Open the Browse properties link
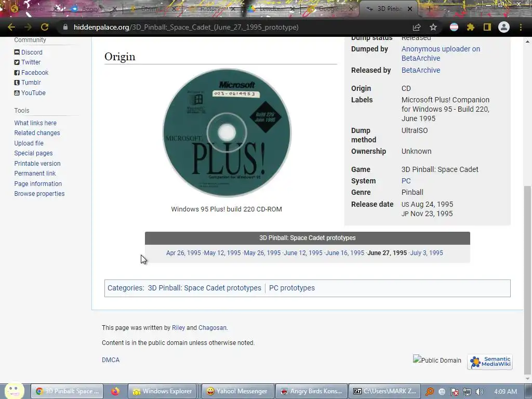 (39, 193)
